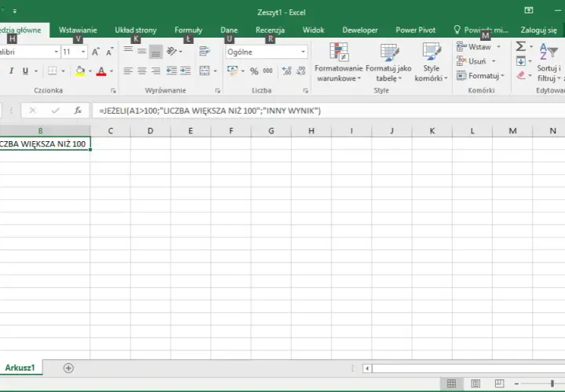Open Formatowanie warunkowe menu

click(x=338, y=62)
